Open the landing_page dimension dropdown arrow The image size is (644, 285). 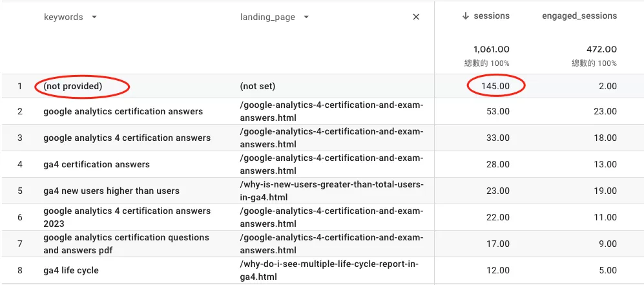(x=306, y=17)
